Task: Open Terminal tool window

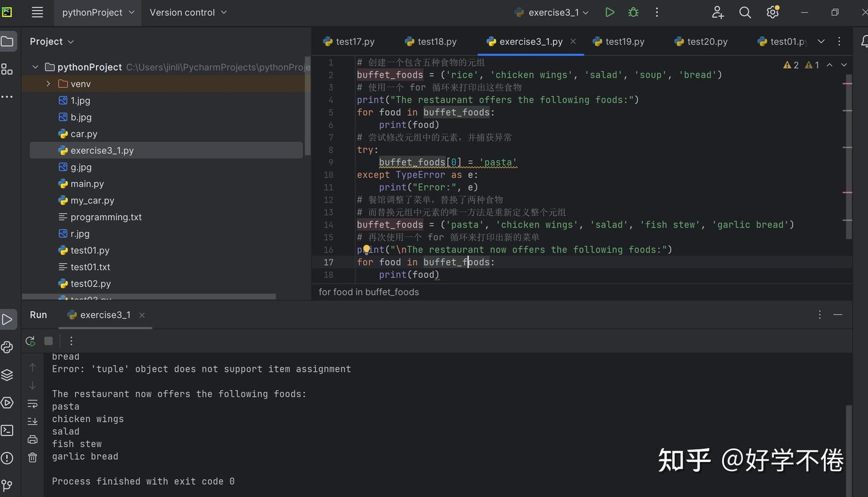Action: point(7,430)
